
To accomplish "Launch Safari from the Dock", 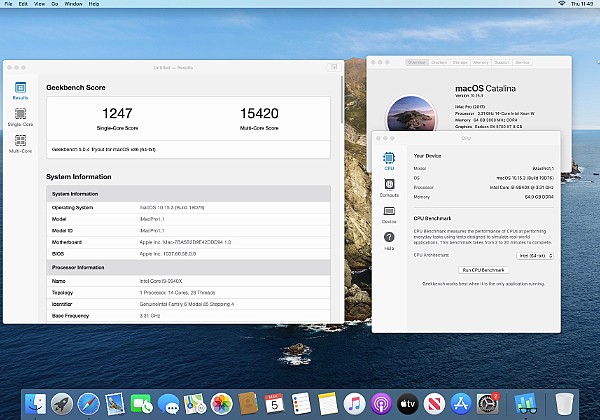I will point(89,403).
